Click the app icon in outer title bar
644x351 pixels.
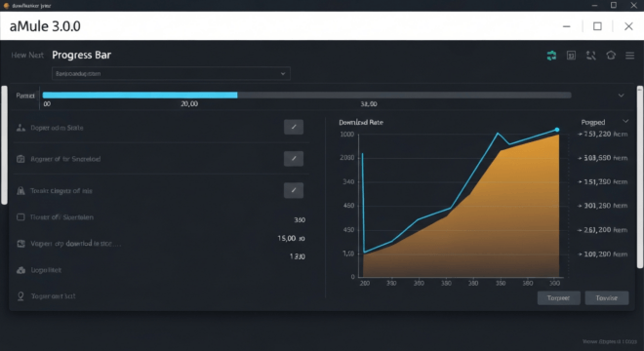pos(6,6)
